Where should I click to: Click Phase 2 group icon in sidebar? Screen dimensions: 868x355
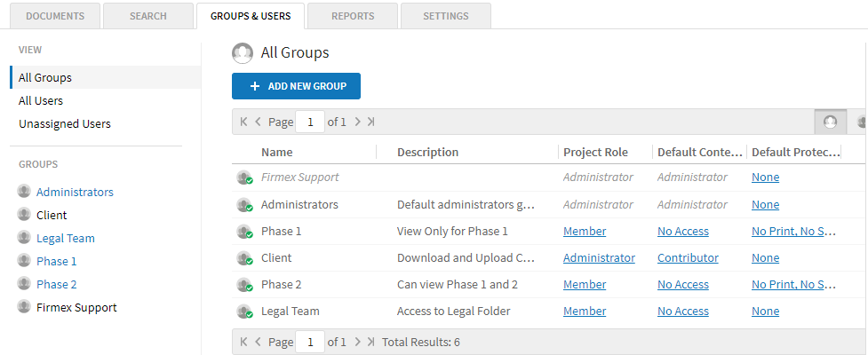pyautogui.click(x=24, y=284)
